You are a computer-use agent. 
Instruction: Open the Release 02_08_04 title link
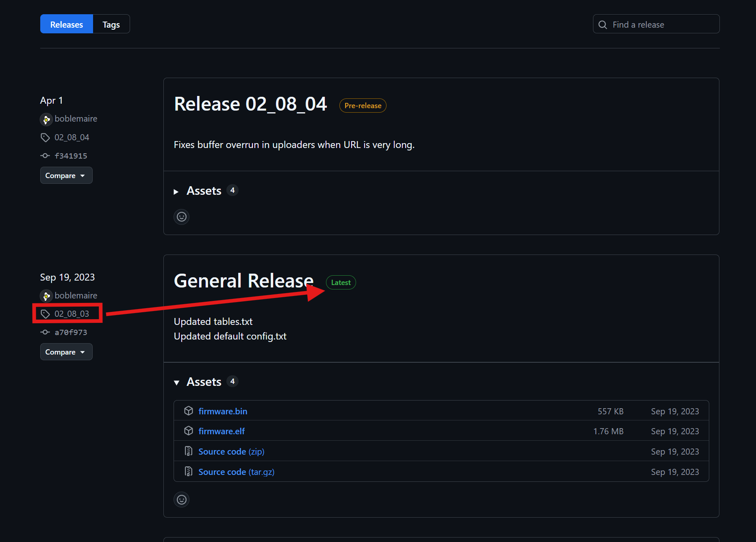click(x=250, y=104)
